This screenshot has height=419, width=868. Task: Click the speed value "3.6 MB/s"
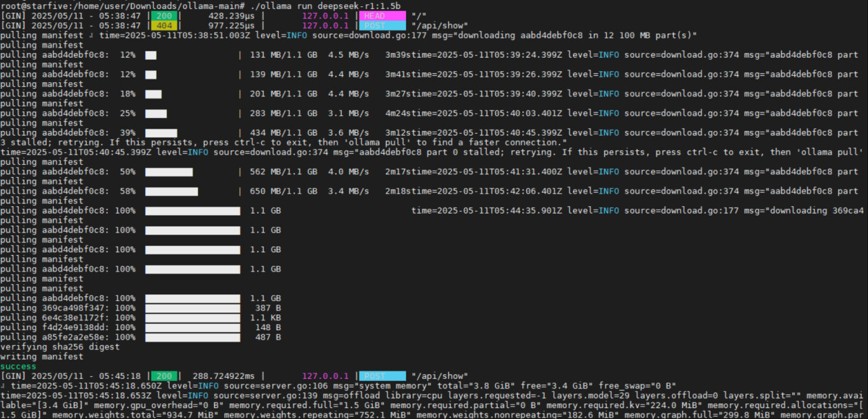coord(349,133)
